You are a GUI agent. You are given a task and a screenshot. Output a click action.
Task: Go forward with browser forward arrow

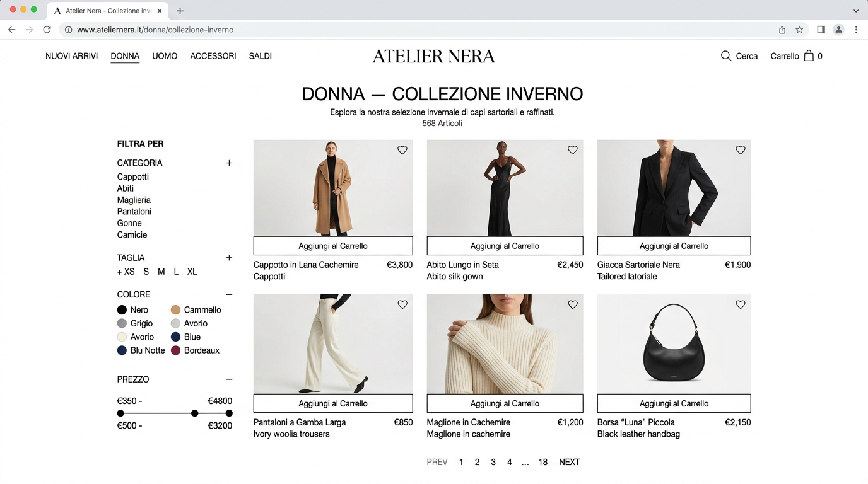click(29, 30)
